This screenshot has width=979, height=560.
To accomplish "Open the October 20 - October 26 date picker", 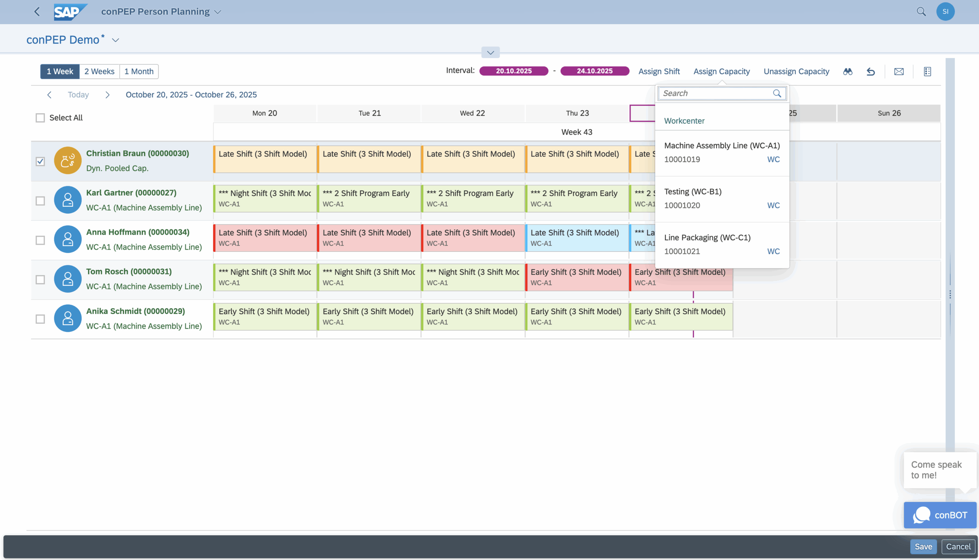I will pos(191,95).
